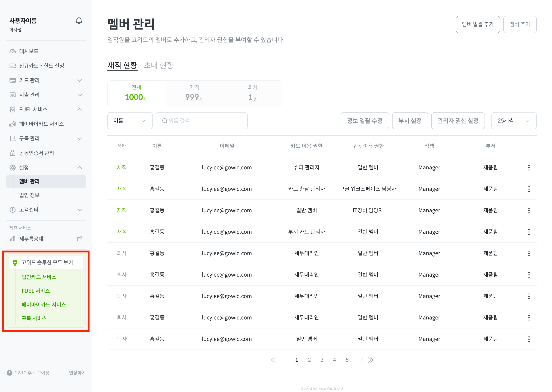Viewport: 552px width, 392px height.
Task: Expand the 카드 관리 menu chevron
Action: pyautogui.click(x=80, y=80)
